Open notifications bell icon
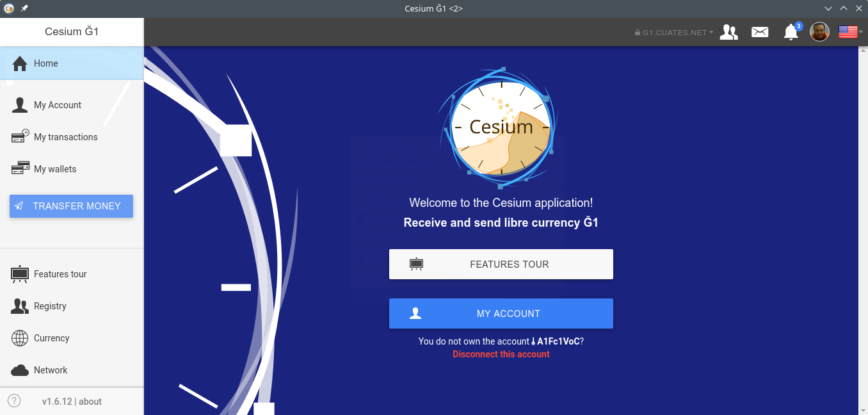Screen dimensions: 868x415 point(792,31)
